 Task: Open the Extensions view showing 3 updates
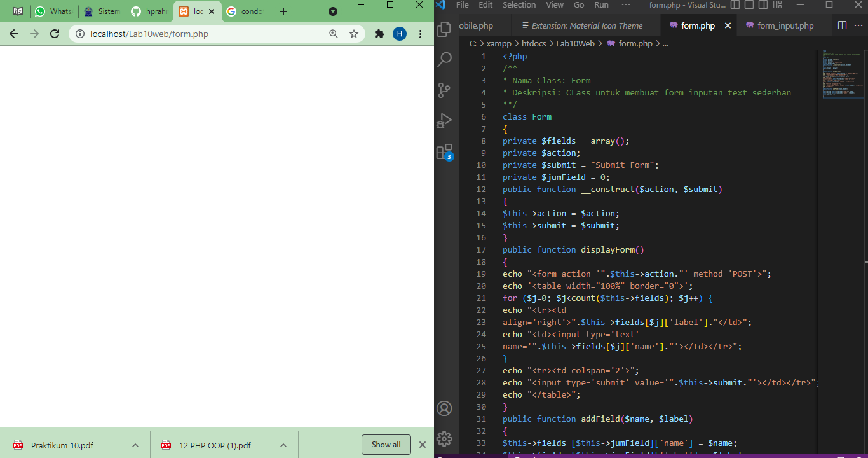(x=445, y=153)
